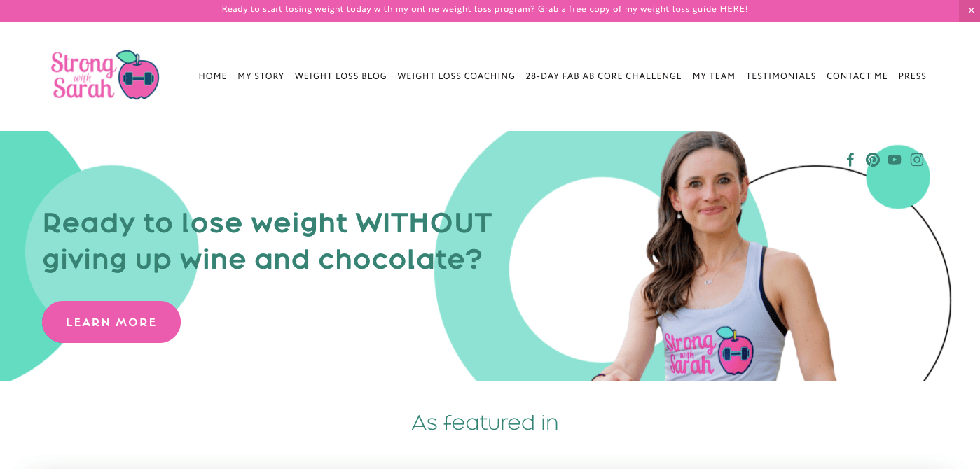Select Weight Loss Coaching in navigation
This screenshot has width=980, height=469.
(456, 76)
